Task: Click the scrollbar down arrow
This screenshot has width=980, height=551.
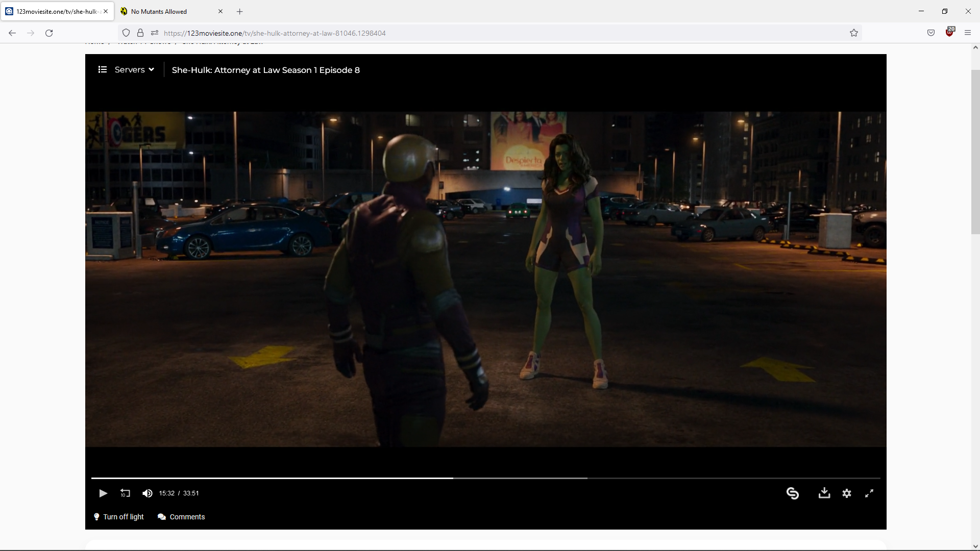Action: (975, 546)
